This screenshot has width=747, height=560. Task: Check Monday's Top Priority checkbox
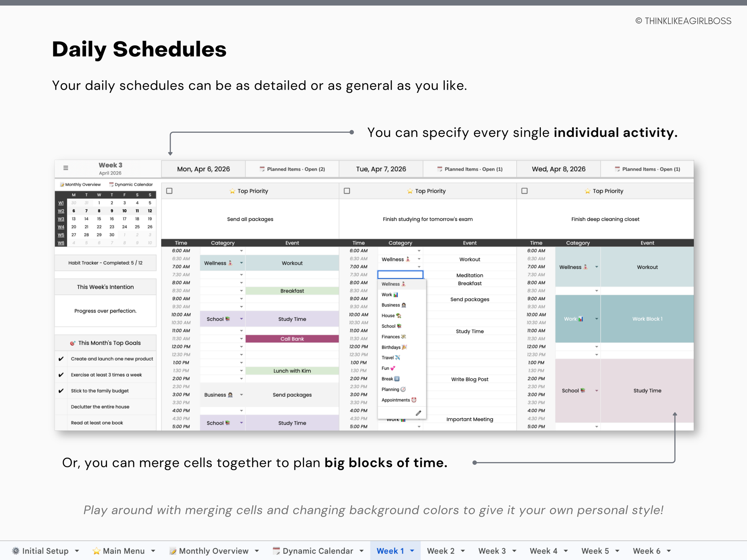169,191
